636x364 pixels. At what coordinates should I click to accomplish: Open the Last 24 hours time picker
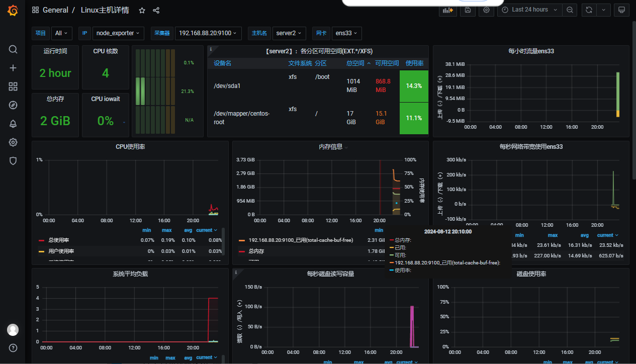point(529,10)
